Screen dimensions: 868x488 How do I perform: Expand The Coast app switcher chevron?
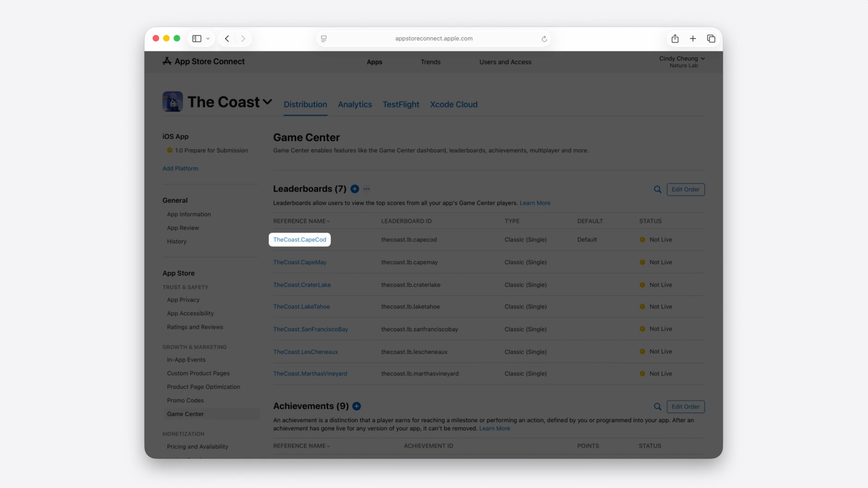coord(267,102)
